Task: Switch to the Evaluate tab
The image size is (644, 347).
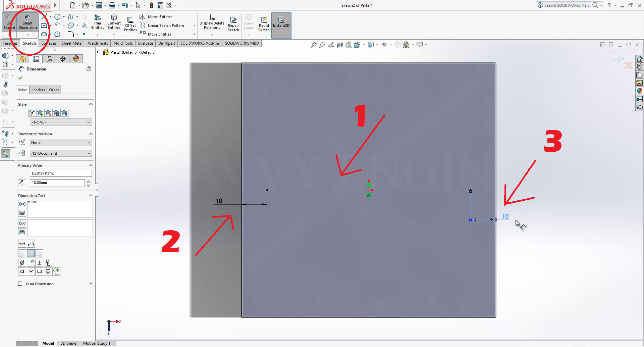Action: (x=145, y=43)
